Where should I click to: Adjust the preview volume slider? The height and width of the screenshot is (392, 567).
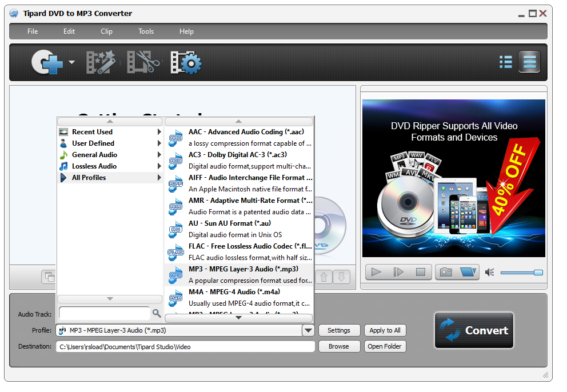(x=521, y=273)
